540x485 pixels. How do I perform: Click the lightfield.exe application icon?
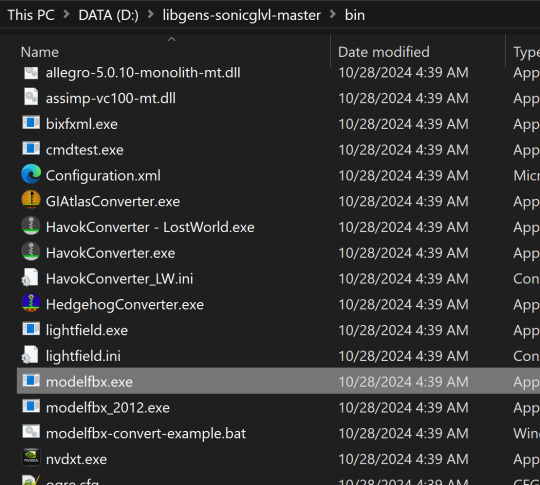[31, 329]
